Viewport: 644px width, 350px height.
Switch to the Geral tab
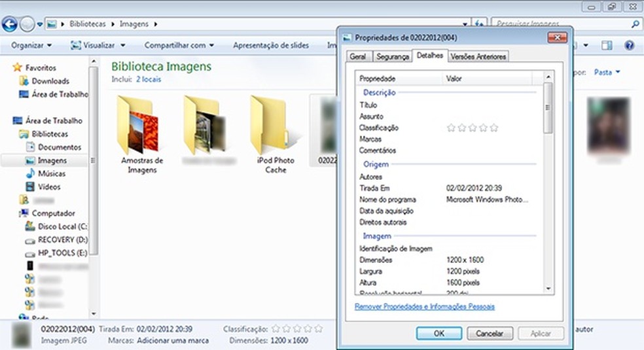pyautogui.click(x=358, y=57)
